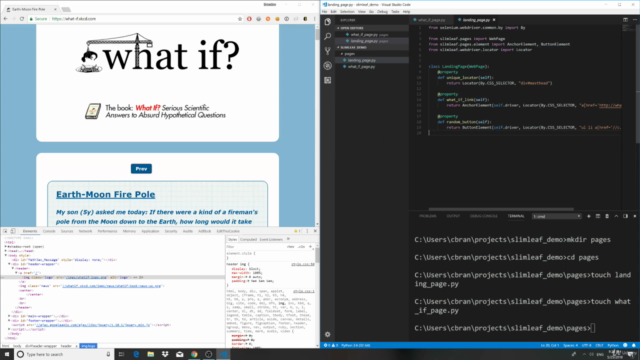Open VS Code notifications bell

(x=634, y=345)
